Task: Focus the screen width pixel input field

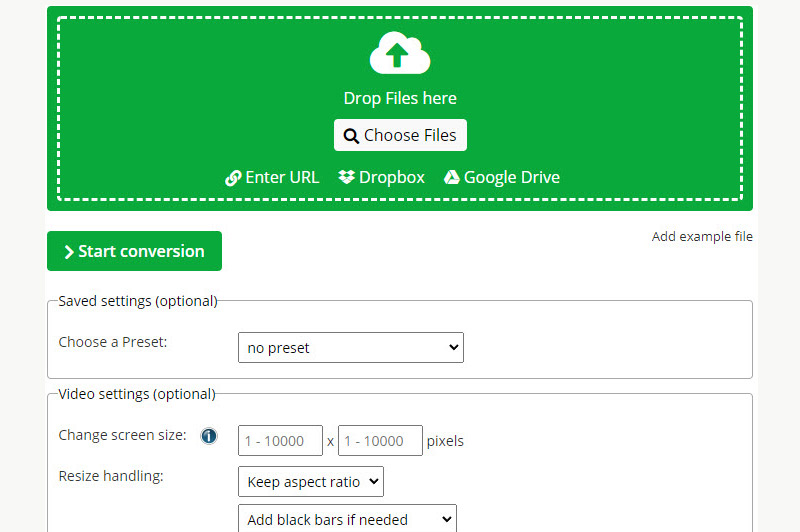Action: (280, 441)
